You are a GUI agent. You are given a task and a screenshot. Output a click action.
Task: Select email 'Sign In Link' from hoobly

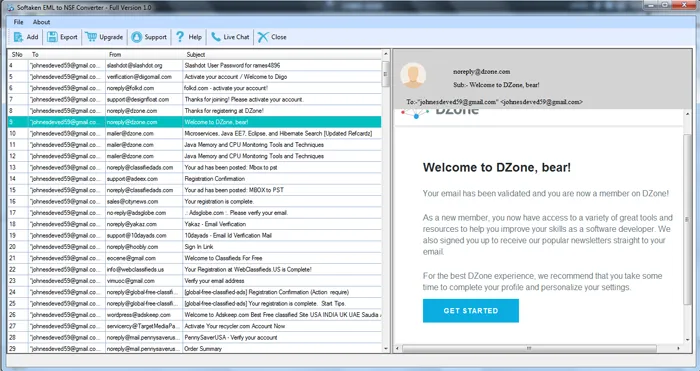coord(195,247)
